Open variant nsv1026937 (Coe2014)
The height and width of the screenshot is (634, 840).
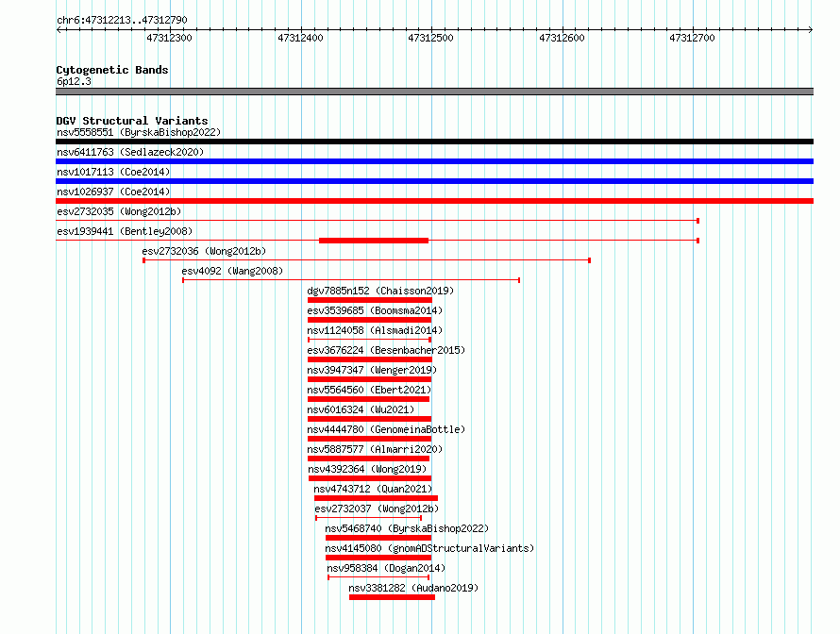coord(113,192)
